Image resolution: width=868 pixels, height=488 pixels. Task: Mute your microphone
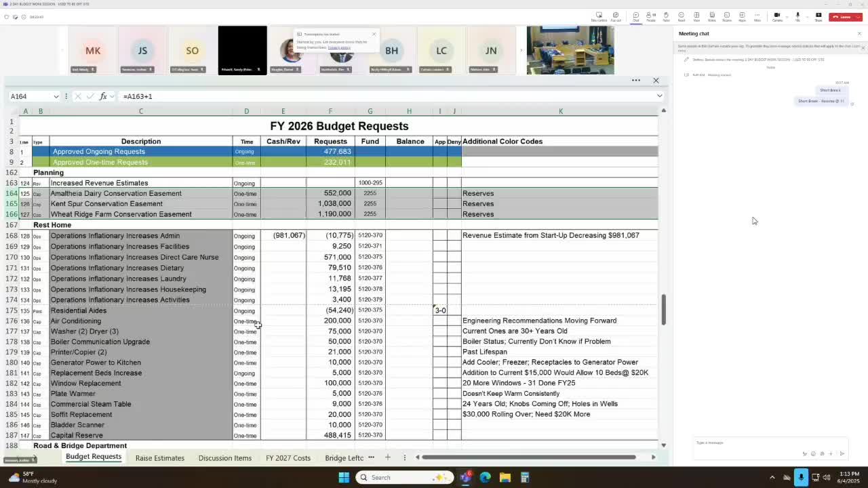click(x=797, y=15)
